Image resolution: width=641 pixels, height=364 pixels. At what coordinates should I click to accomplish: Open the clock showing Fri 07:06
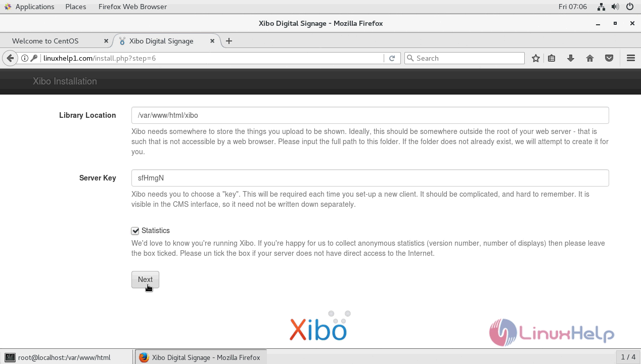pyautogui.click(x=573, y=7)
